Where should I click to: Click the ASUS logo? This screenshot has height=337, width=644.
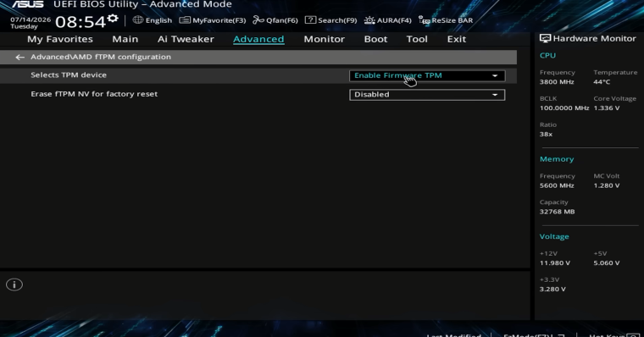(27, 4)
